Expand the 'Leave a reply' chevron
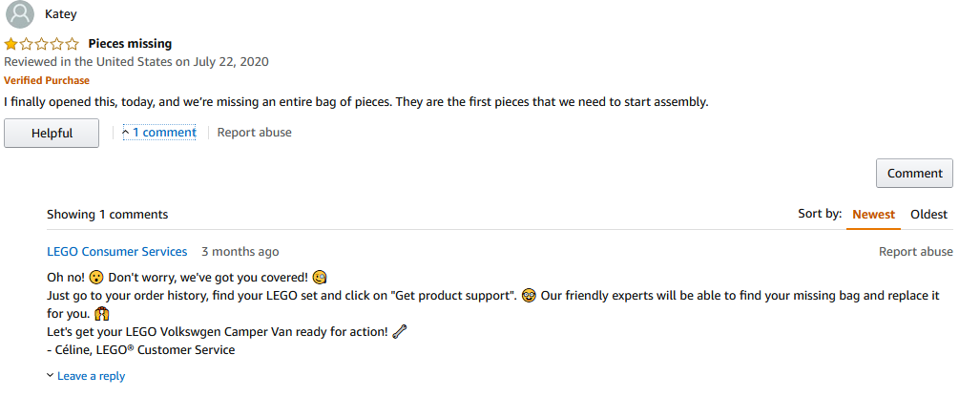The width and height of the screenshot is (980, 396). pos(50,376)
